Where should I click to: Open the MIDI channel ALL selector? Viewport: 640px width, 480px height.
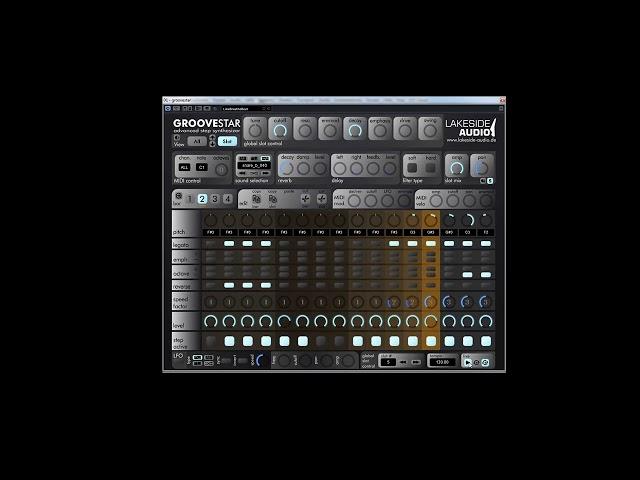pyautogui.click(x=184, y=167)
